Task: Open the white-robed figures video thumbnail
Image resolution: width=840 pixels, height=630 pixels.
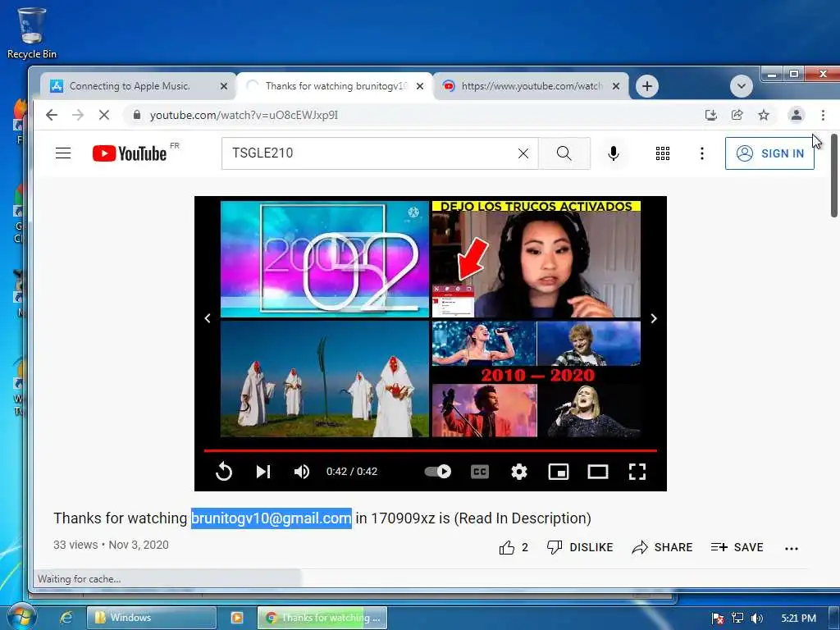Action: coord(325,379)
